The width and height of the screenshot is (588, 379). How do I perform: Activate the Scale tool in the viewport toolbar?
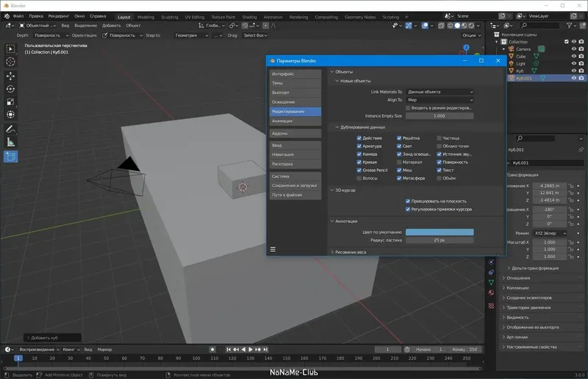(x=11, y=101)
